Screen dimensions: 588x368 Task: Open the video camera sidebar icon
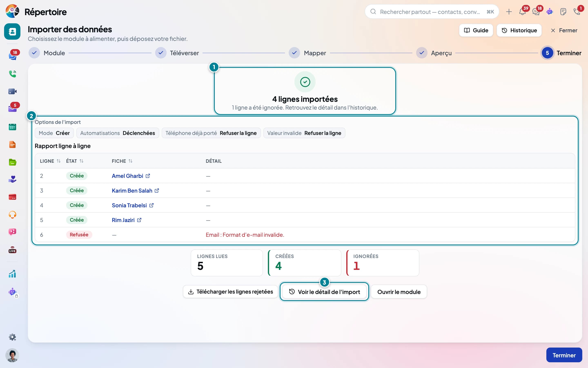(12, 91)
